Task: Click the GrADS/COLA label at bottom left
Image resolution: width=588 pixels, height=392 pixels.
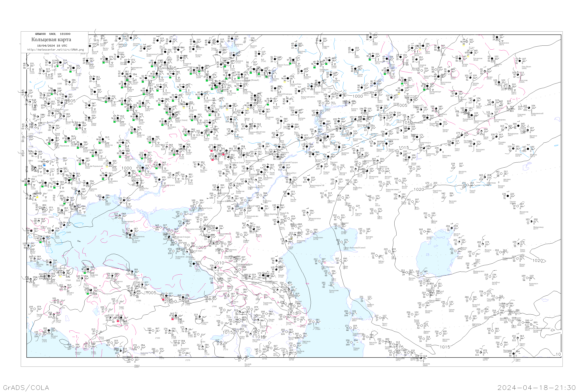Action: [x=26, y=387]
